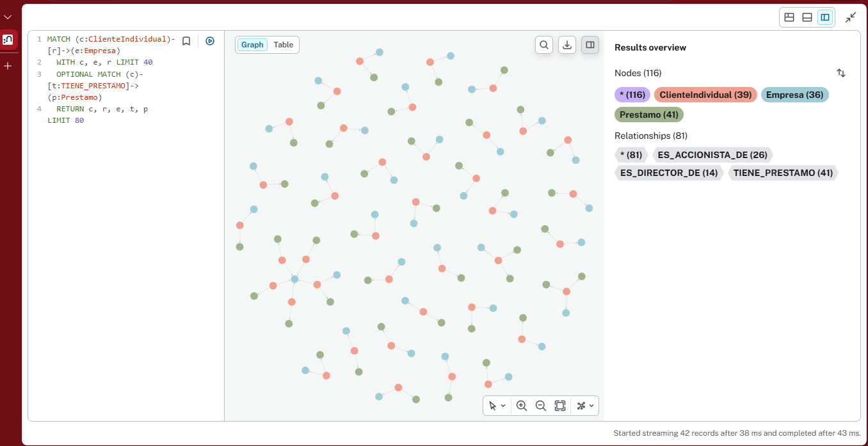Image resolution: width=868 pixels, height=446 pixels.
Task: Open the search in graph view
Action: [x=544, y=45]
